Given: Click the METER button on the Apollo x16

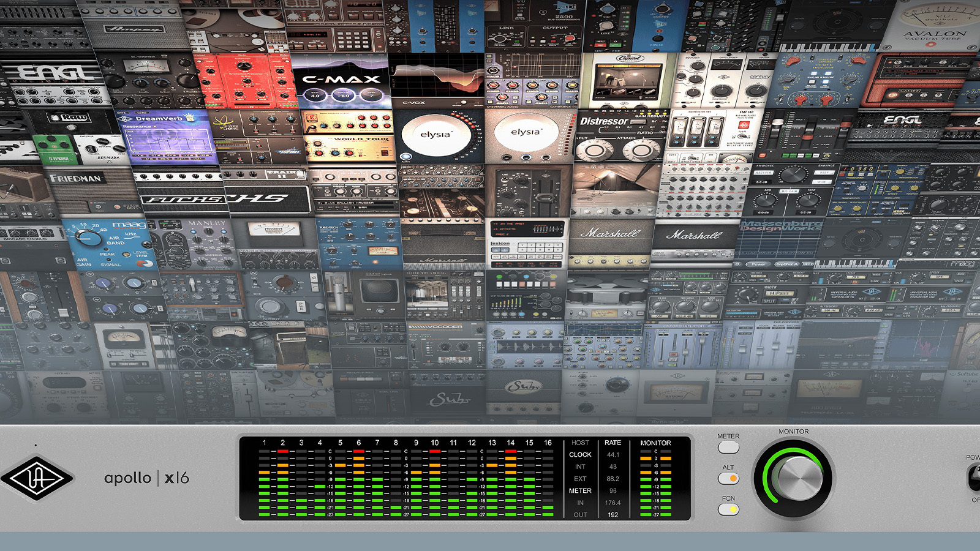Looking at the screenshot, I should (728, 448).
